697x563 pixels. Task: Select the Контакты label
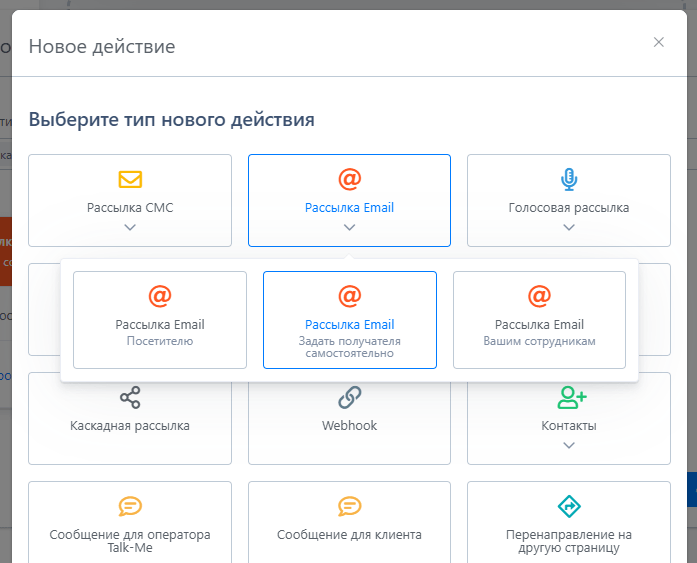click(x=569, y=426)
